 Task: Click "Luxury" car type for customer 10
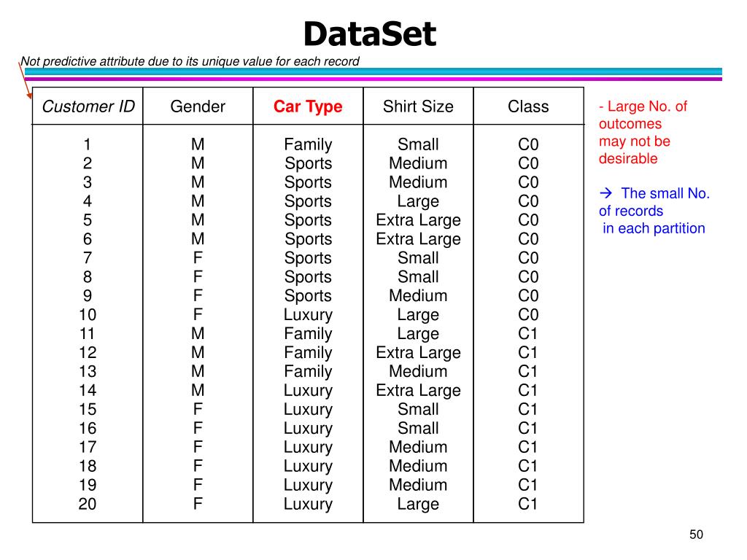[309, 315]
